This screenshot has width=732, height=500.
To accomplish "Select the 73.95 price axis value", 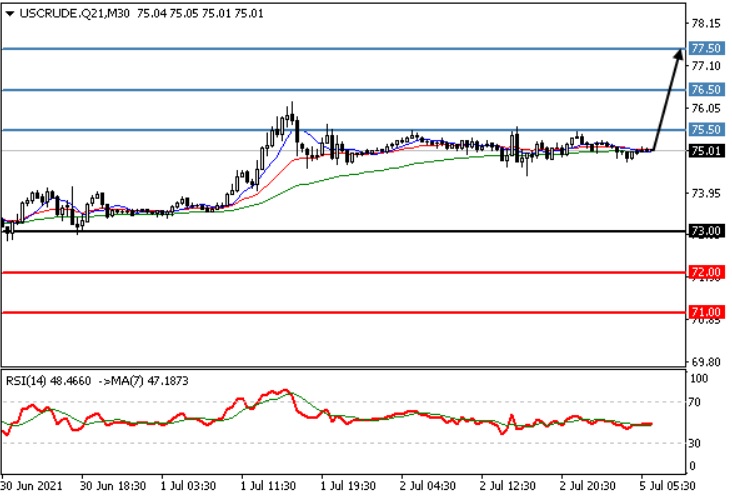I will [706, 193].
